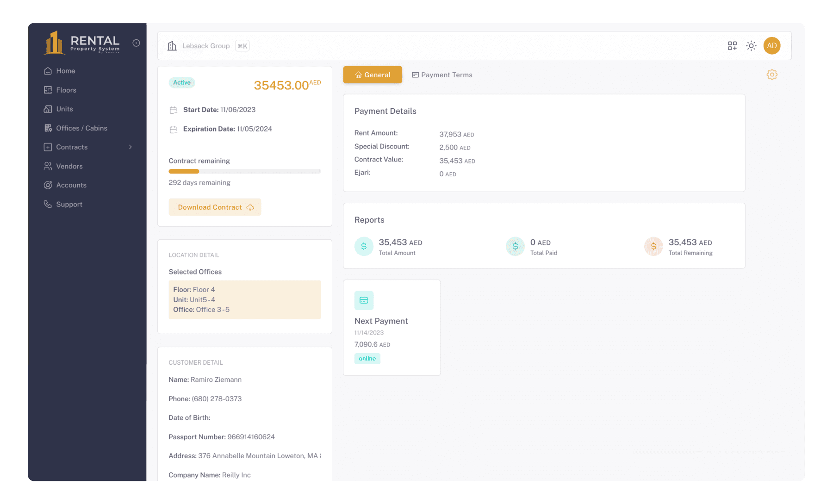Image resolution: width=833 pixels, height=504 pixels.
Task: Click the Home house icon
Action: pos(48,71)
